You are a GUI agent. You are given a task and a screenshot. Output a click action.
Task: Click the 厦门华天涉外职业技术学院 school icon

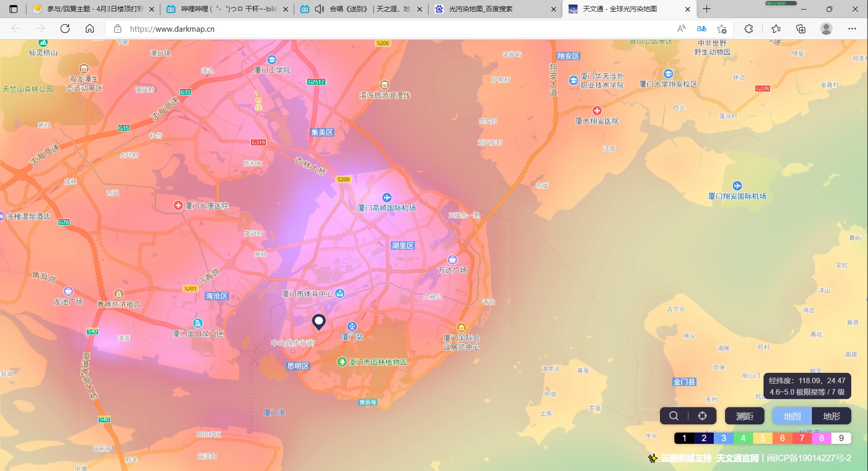[574, 81]
